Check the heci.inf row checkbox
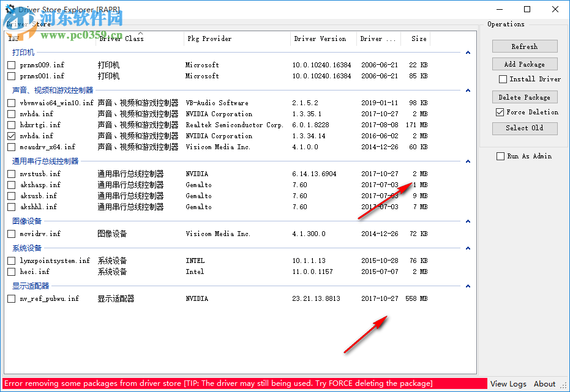Image resolution: width=570 pixels, height=392 pixels. click(11, 272)
